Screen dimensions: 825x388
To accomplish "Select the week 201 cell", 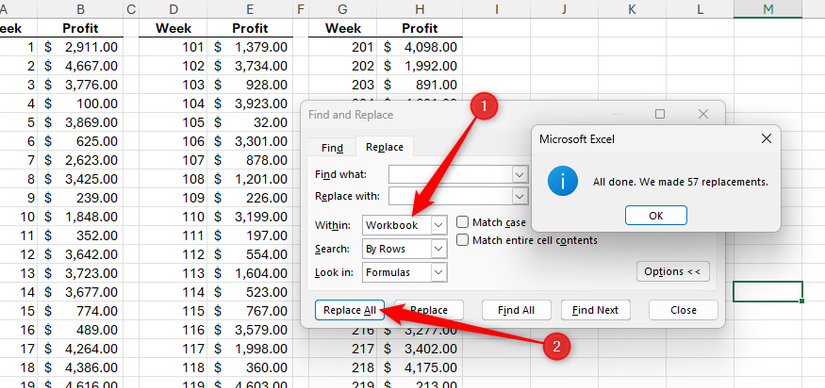I will point(343,47).
